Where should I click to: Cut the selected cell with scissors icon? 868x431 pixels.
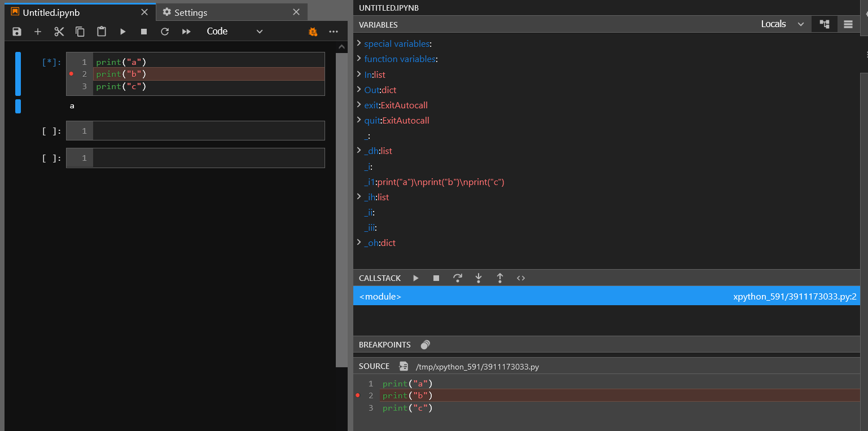click(59, 31)
